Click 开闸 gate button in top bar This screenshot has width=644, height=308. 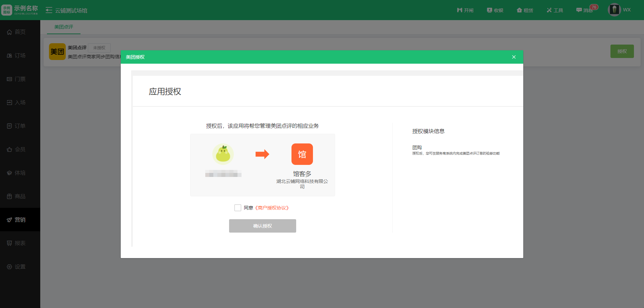pyautogui.click(x=465, y=10)
